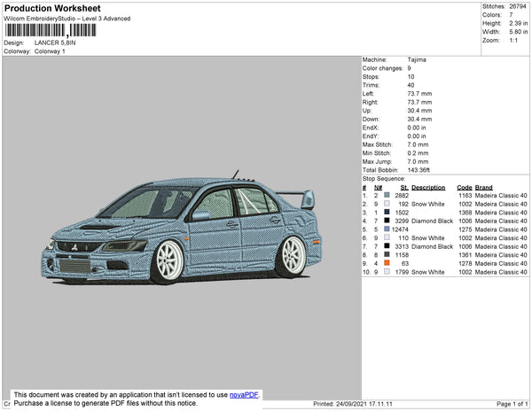
Task: Select the Snow White swatch in stop row 2
Action: 387,204
